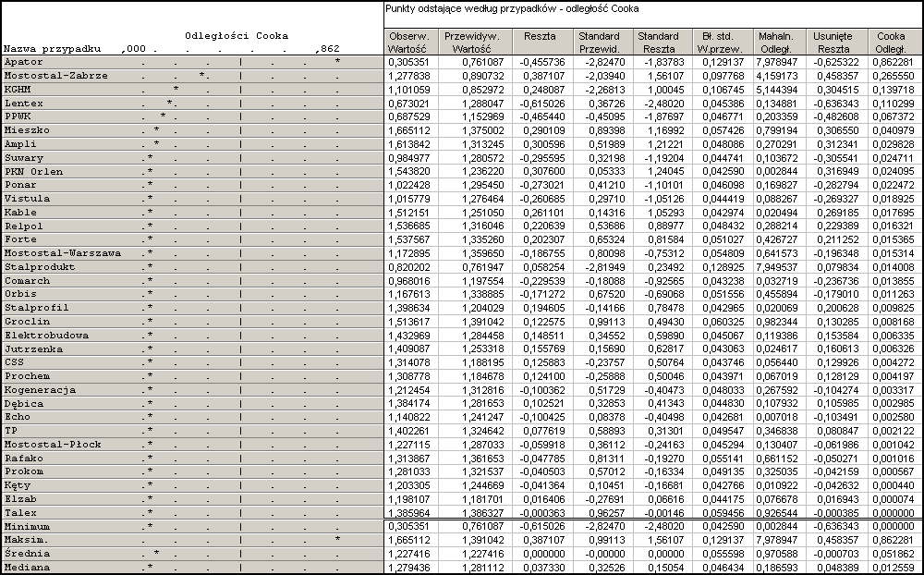
Task: Click Apator's Cooka distance value 0,862281
Action: point(895,62)
